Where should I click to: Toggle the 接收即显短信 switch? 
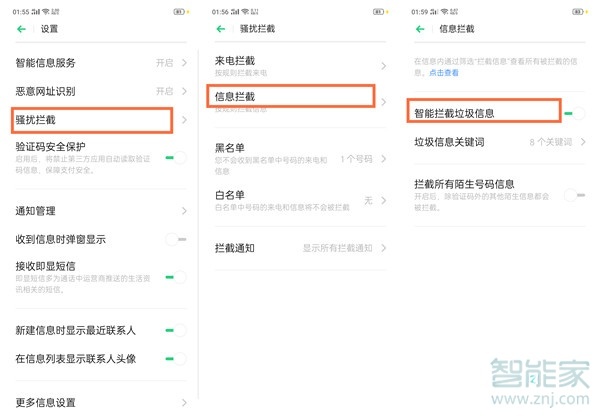tap(176, 276)
